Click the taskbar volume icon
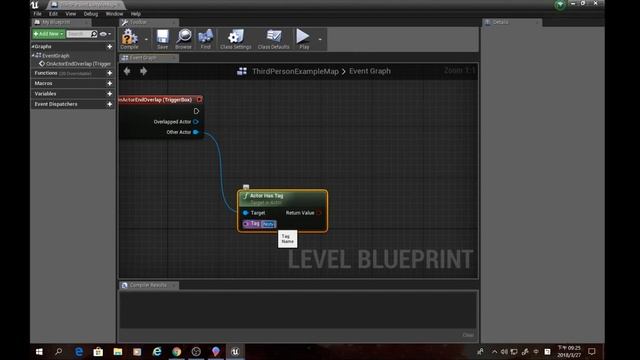640x360 pixels. click(504, 351)
